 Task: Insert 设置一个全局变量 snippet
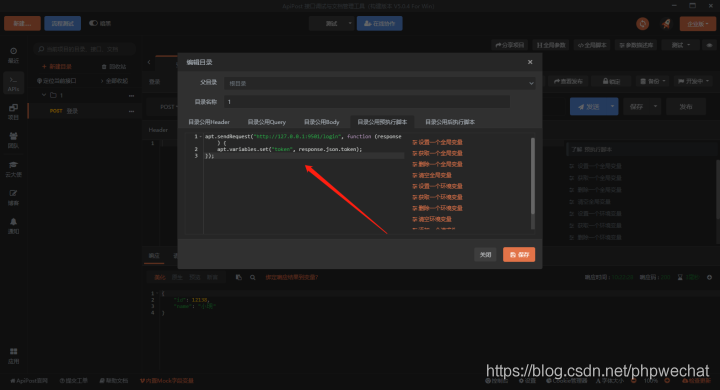click(438, 142)
